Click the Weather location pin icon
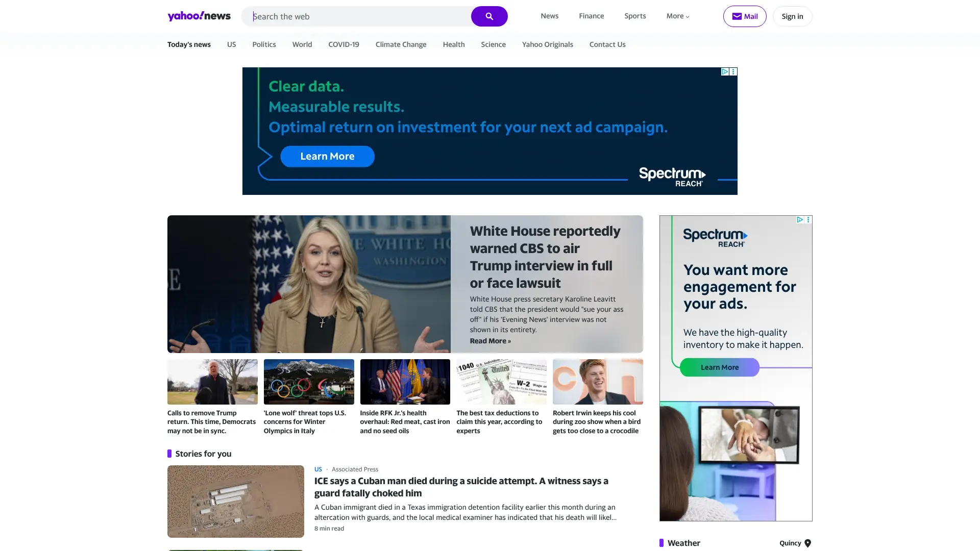This screenshot has height=551, width=980. click(x=807, y=543)
